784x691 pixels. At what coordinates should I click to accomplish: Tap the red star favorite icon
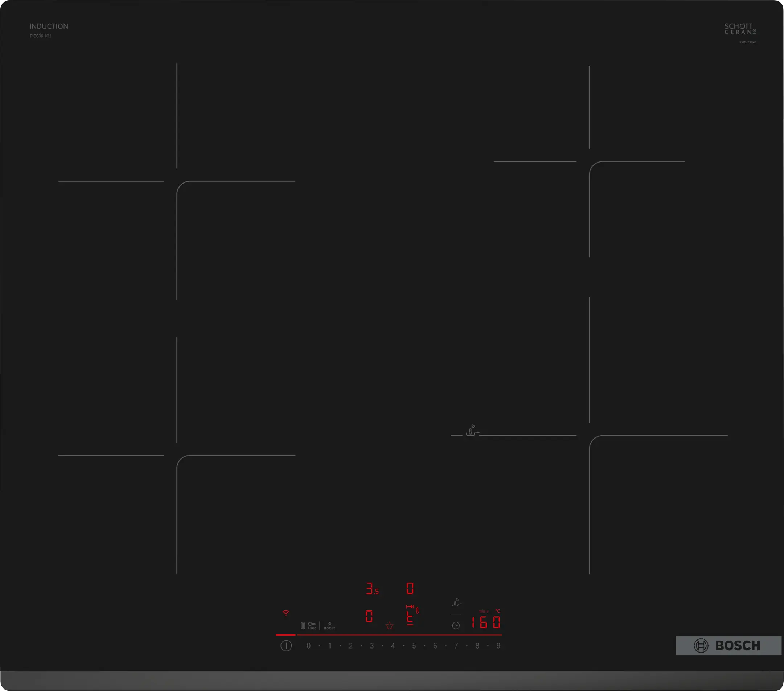tap(389, 626)
